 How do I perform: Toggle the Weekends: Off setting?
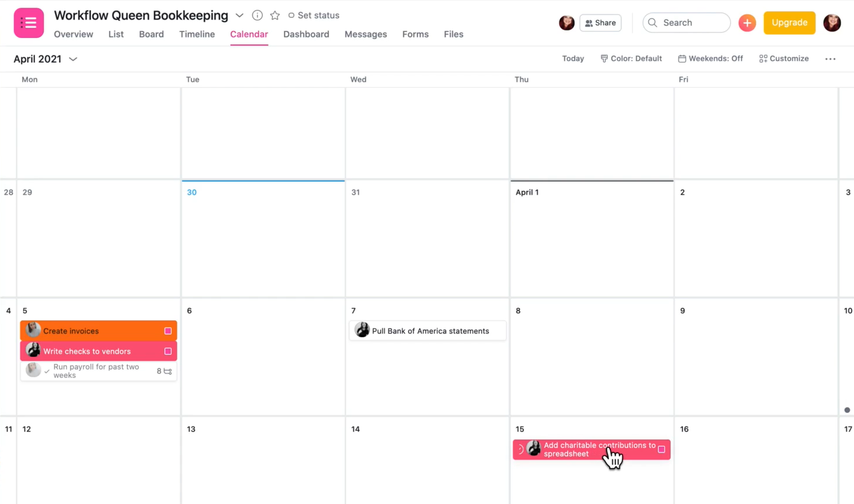click(x=710, y=58)
